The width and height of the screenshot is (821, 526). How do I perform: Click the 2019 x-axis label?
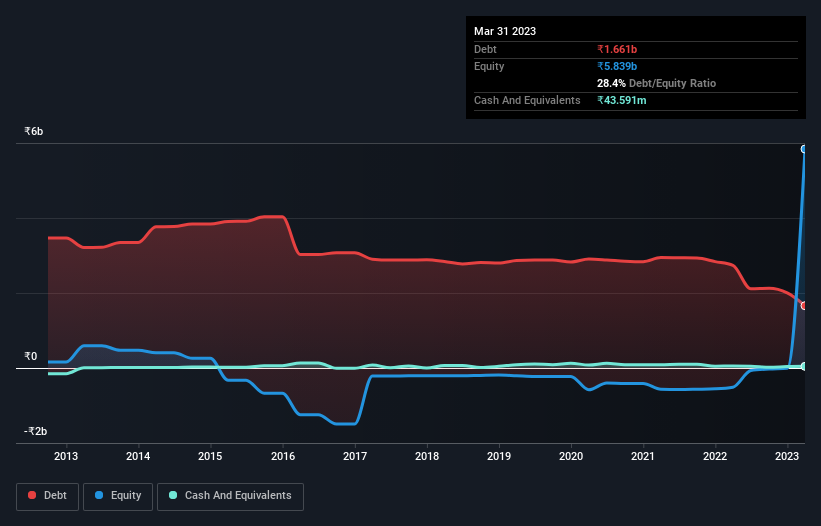pyautogui.click(x=499, y=456)
